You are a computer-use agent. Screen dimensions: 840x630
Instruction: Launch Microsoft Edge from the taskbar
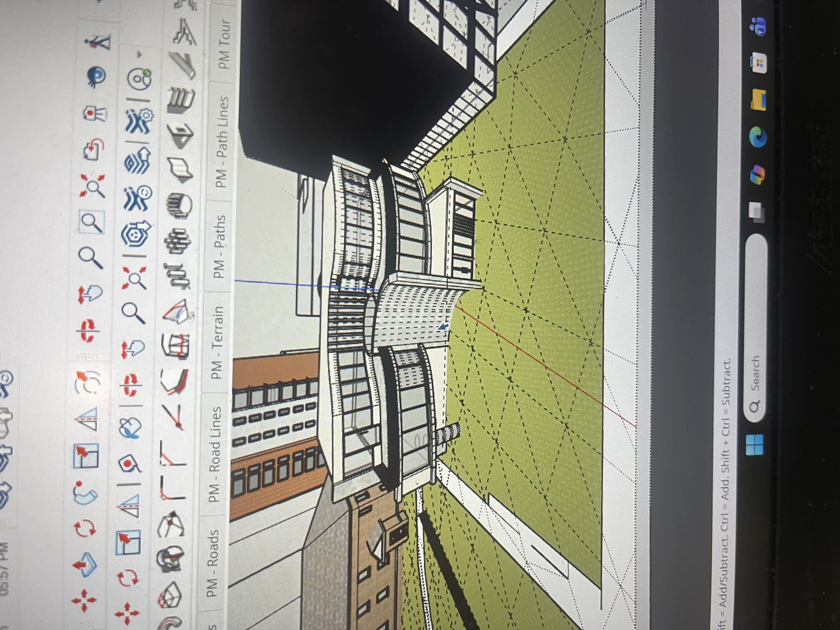758,137
